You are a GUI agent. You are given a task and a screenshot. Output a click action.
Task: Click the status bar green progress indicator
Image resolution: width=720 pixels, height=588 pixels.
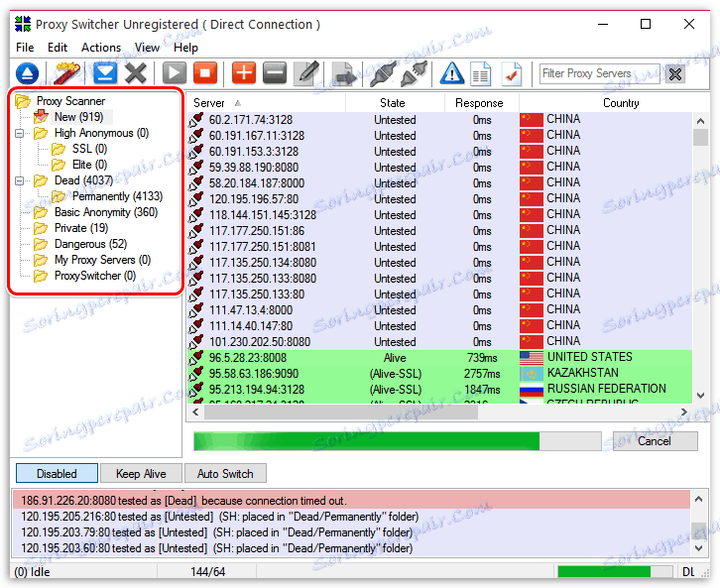pyautogui.click(x=615, y=571)
